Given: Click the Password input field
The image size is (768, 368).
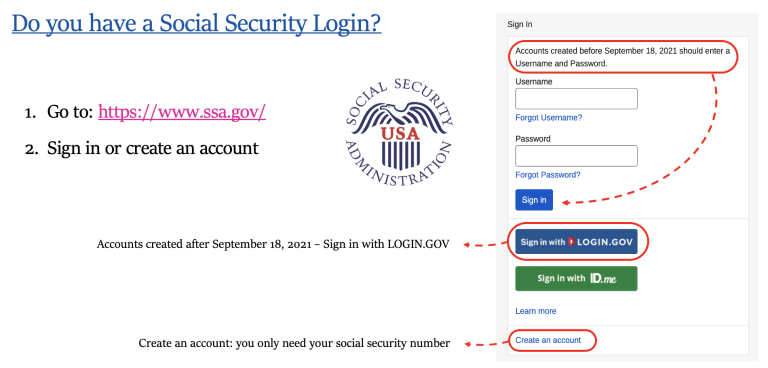Looking at the screenshot, I should coord(576,156).
